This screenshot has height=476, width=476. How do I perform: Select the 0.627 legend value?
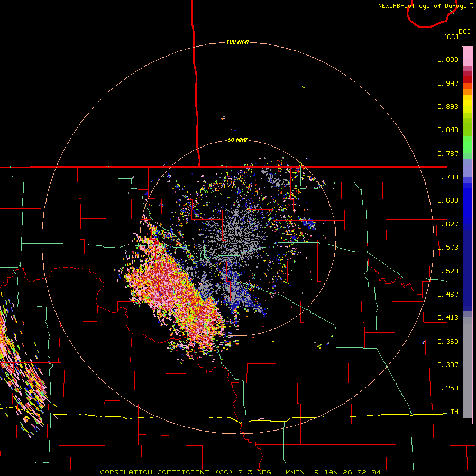tap(448, 224)
